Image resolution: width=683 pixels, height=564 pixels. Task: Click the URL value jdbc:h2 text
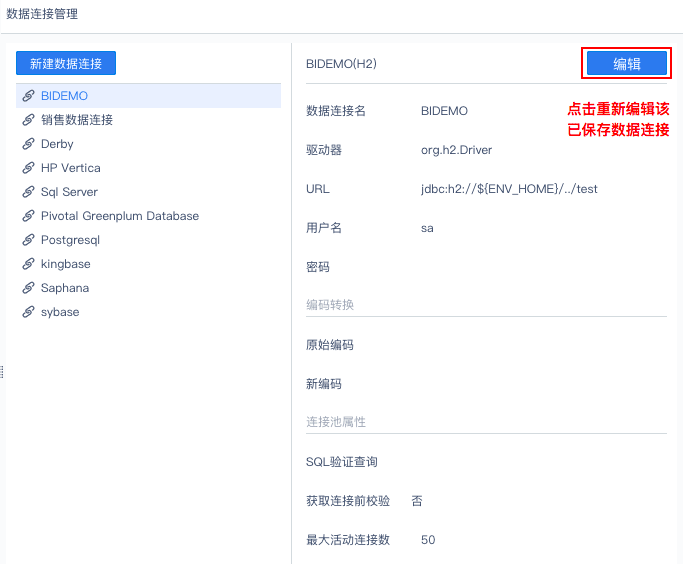point(509,189)
